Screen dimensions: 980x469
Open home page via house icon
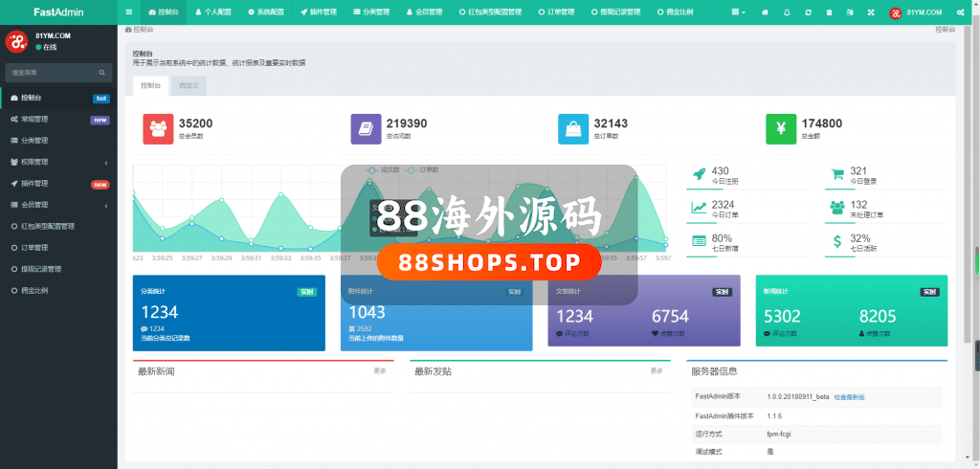click(765, 12)
